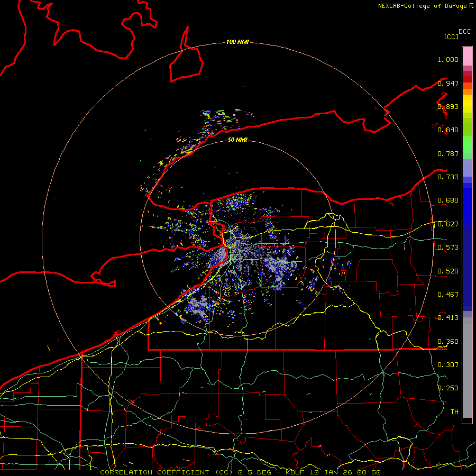Click the 0.573 scale value
Image resolution: width=476 pixels, height=476 pixels.
tap(448, 248)
